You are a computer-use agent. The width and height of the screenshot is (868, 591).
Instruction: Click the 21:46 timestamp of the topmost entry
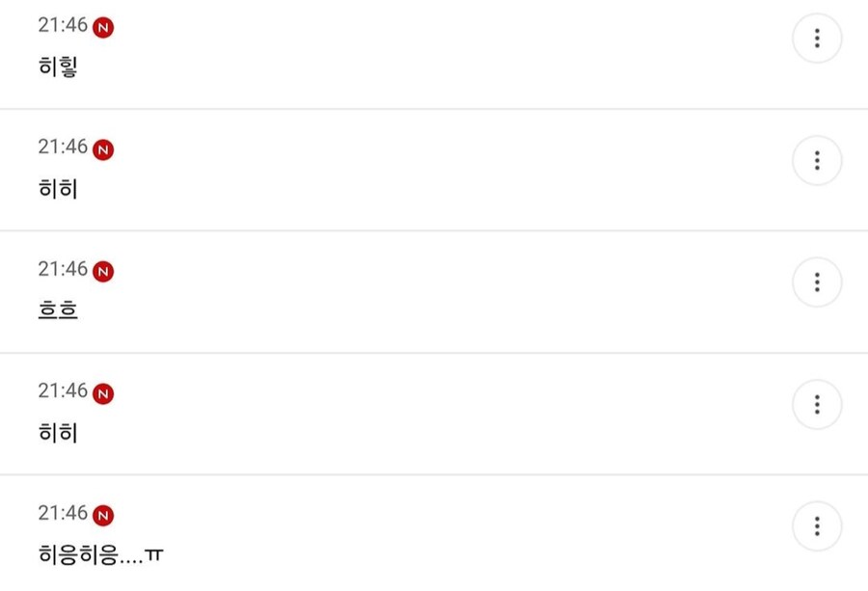[x=63, y=26]
